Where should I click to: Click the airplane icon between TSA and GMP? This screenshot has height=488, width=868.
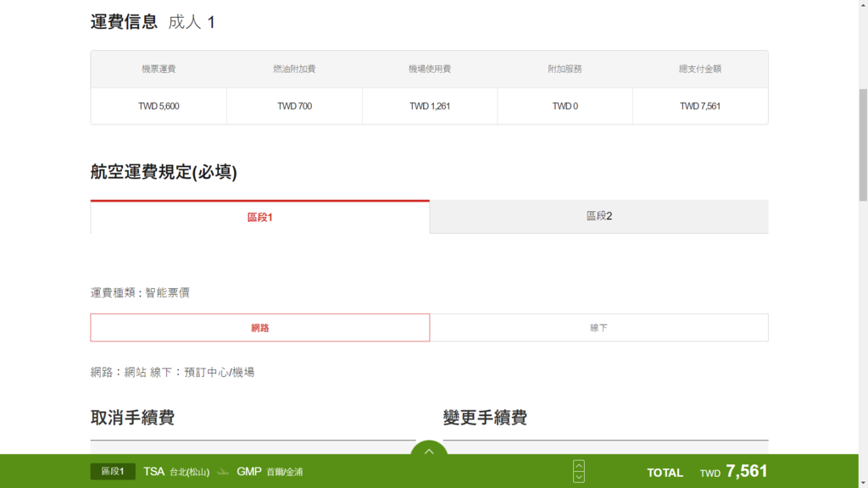[223, 472]
